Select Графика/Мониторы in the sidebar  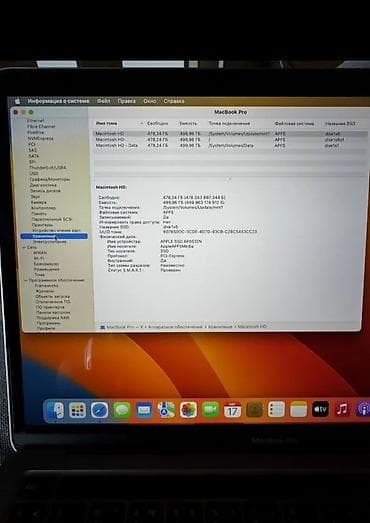(50, 179)
